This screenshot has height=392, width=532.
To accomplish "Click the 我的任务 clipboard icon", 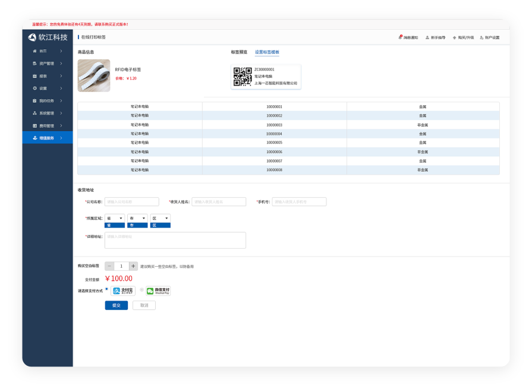I will tap(34, 101).
